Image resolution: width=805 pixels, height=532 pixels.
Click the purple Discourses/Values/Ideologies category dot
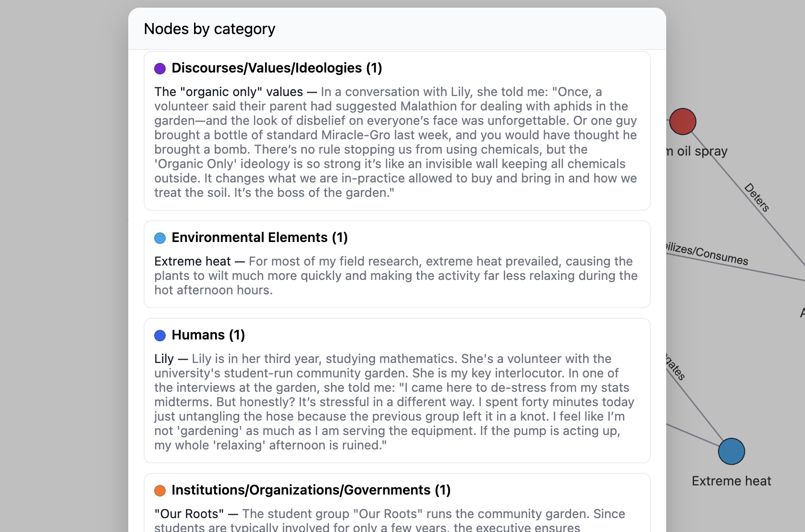(159, 69)
